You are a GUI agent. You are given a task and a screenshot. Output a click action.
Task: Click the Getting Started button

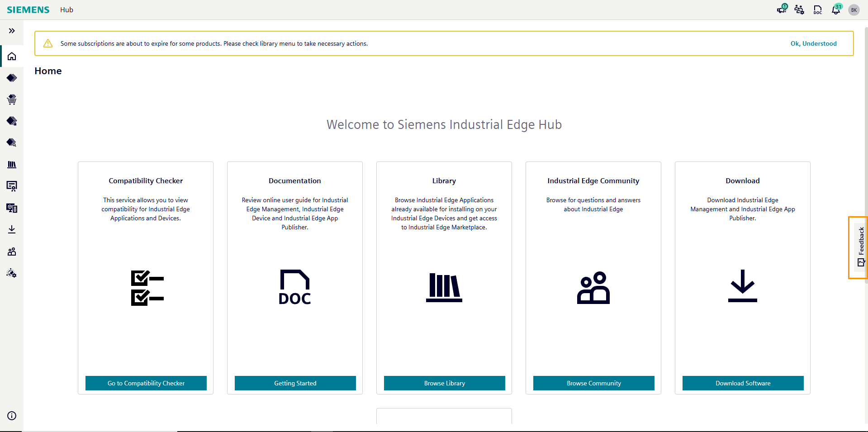pyautogui.click(x=295, y=383)
